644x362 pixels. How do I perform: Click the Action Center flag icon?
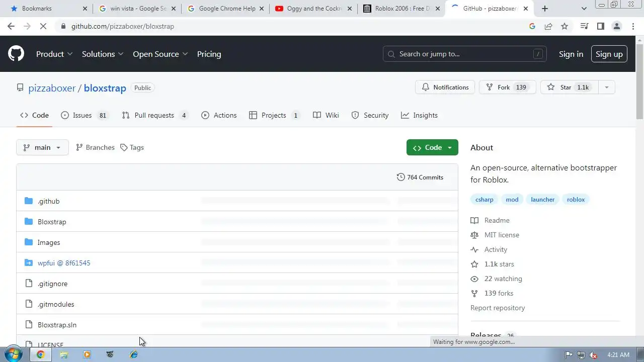tap(569, 354)
